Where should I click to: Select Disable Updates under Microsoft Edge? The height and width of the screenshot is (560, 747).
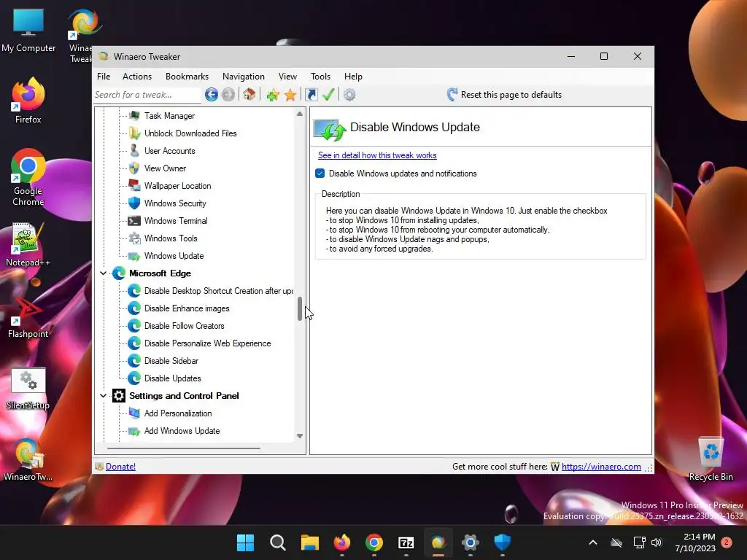pos(172,378)
